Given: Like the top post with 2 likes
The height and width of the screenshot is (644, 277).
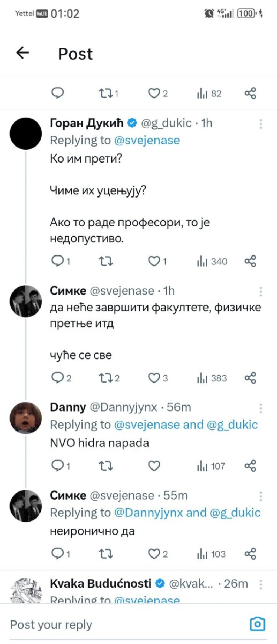Looking at the screenshot, I should click(158, 93).
